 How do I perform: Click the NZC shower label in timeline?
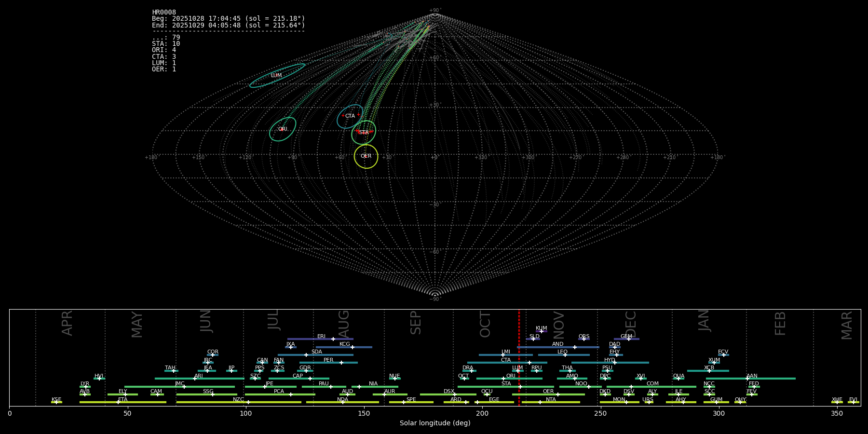[x=238, y=400]
